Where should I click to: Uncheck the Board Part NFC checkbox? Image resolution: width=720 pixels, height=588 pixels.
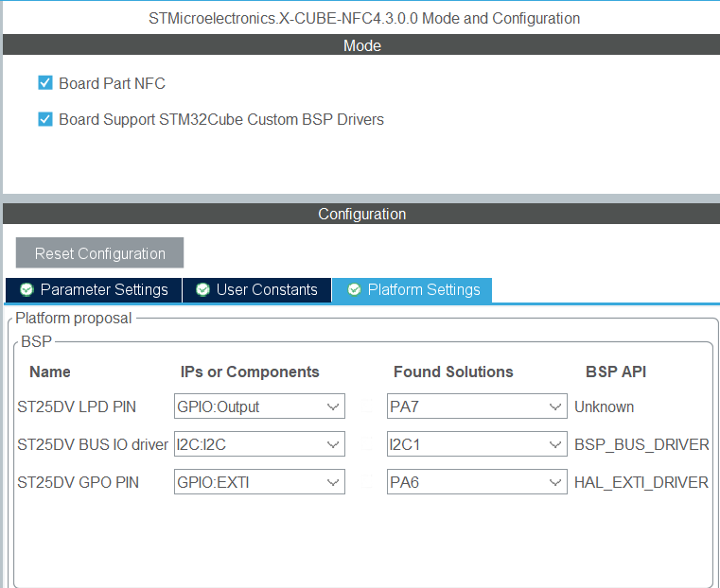pyautogui.click(x=45, y=83)
